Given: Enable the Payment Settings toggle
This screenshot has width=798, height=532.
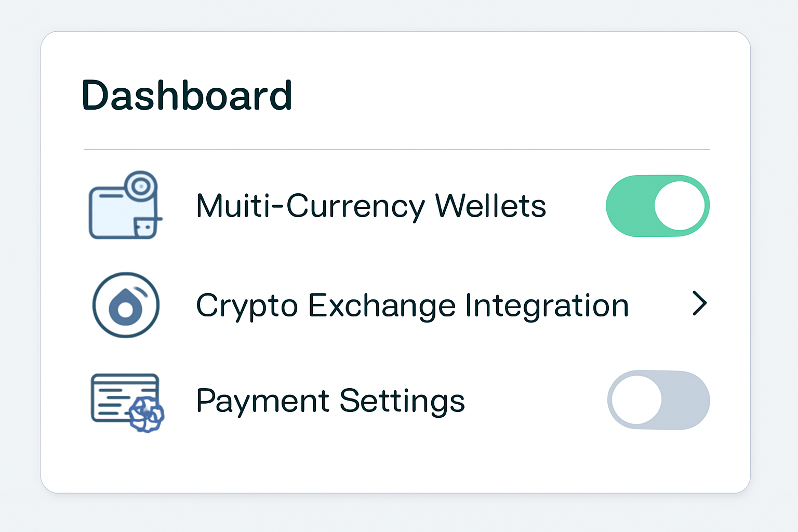Looking at the screenshot, I should pos(658,400).
